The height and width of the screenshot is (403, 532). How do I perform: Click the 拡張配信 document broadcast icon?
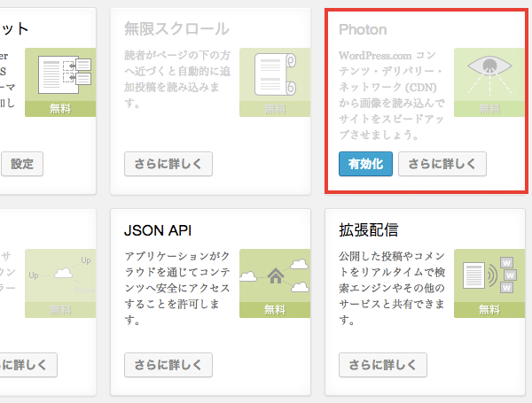(489, 275)
